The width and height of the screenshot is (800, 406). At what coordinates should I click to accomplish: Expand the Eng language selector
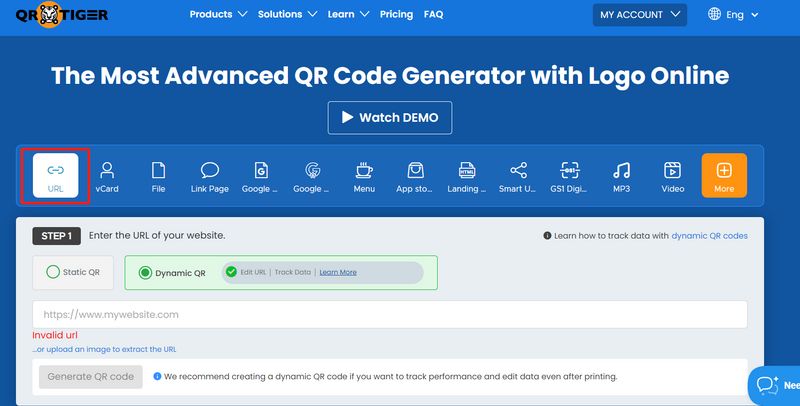pyautogui.click(x=733, y=15)
